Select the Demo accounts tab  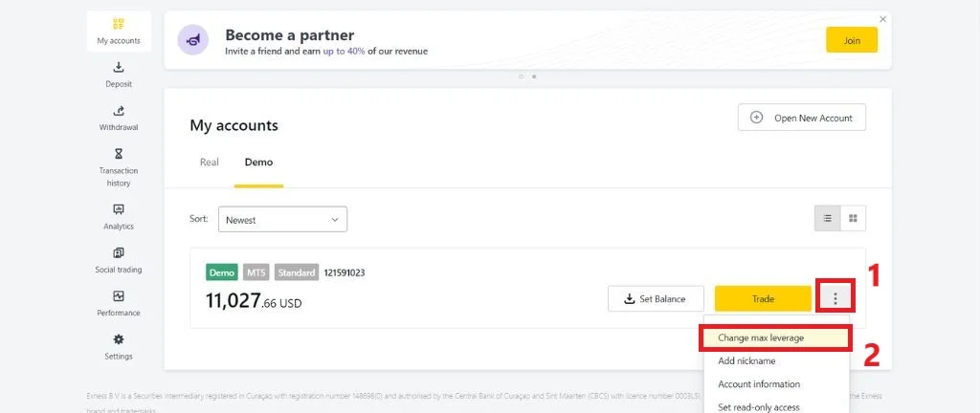[258, 163]
